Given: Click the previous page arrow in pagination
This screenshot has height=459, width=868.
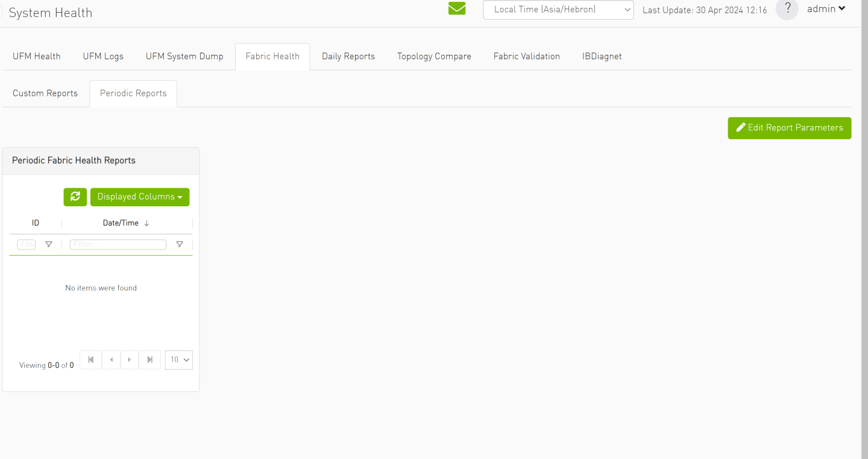Looking at the screenshot, I should [111, 359].
